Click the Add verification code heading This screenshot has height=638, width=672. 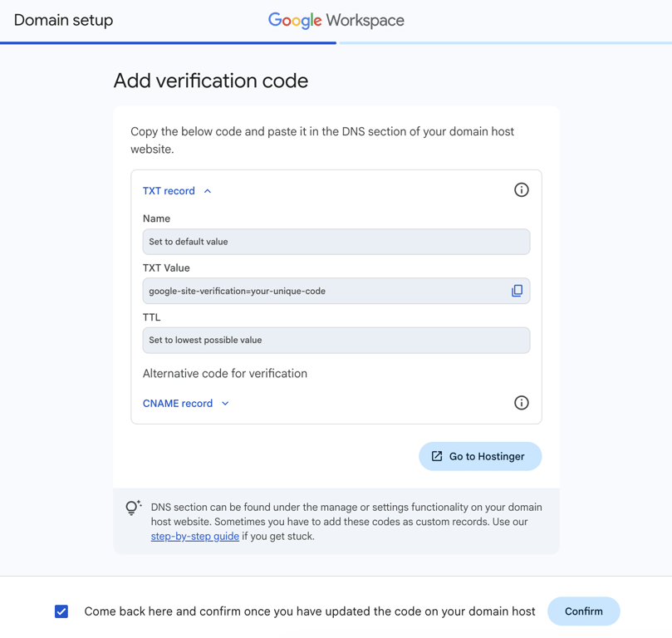[x=211, y=81]
